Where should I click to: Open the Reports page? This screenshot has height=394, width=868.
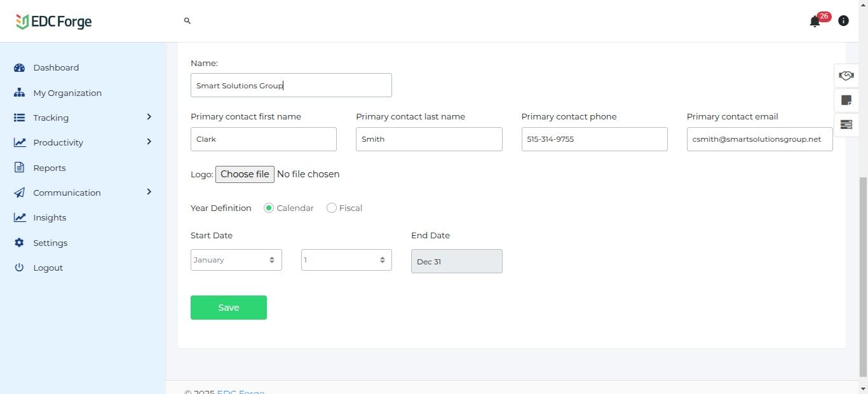[x=50, y=168]
